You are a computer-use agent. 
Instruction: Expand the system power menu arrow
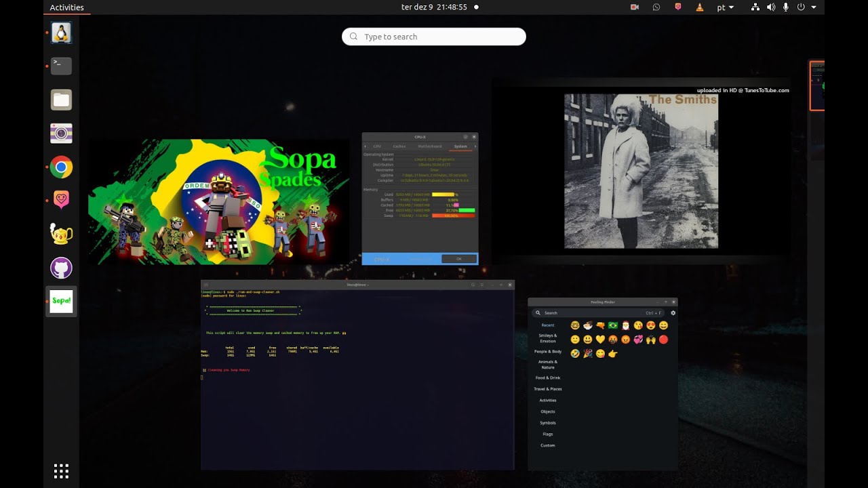[814, 7]
